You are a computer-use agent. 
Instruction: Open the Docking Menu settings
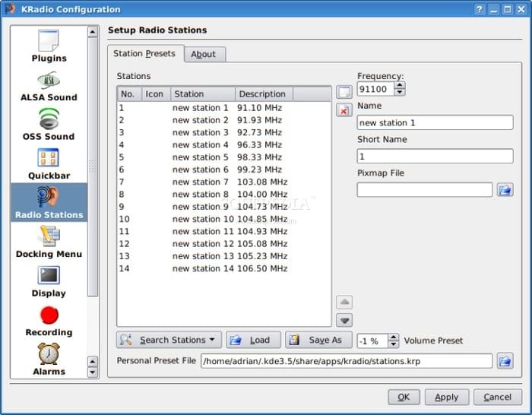tap(49, 242)
